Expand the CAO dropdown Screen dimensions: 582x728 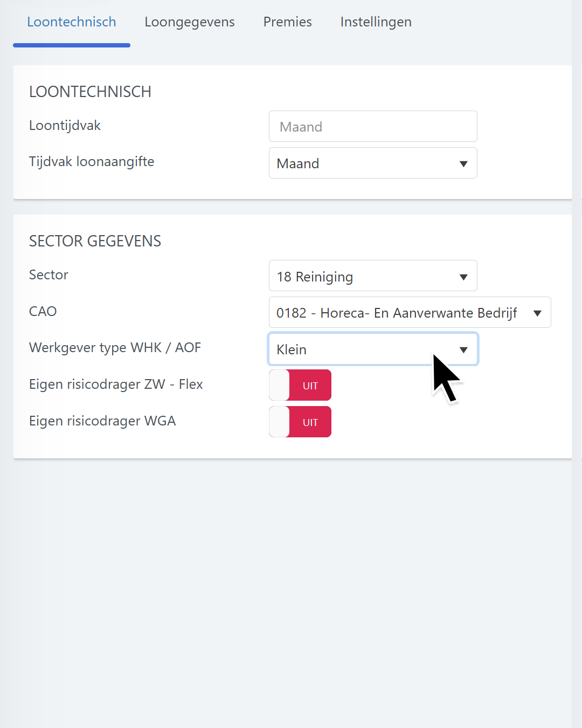coord(410,313)
